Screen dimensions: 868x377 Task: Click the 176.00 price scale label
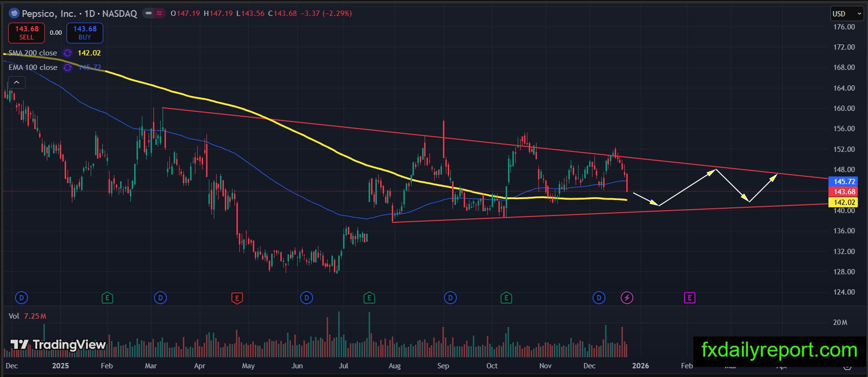844,27
